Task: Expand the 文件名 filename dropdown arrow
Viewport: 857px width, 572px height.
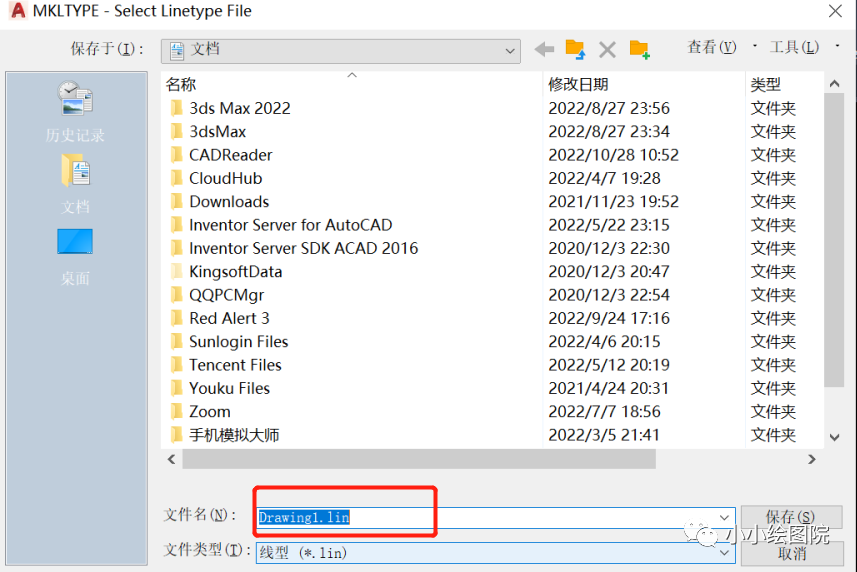Action: click(x=724, y=517)
